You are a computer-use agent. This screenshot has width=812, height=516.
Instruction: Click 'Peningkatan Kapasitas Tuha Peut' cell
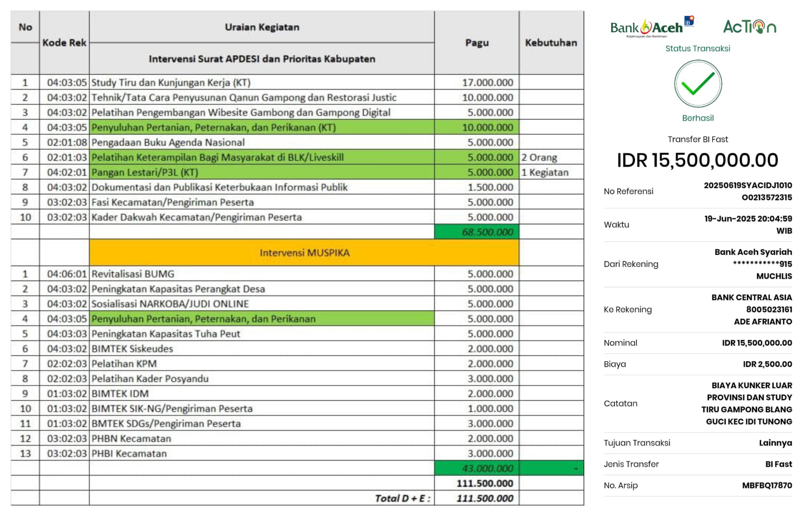point(262,333)
